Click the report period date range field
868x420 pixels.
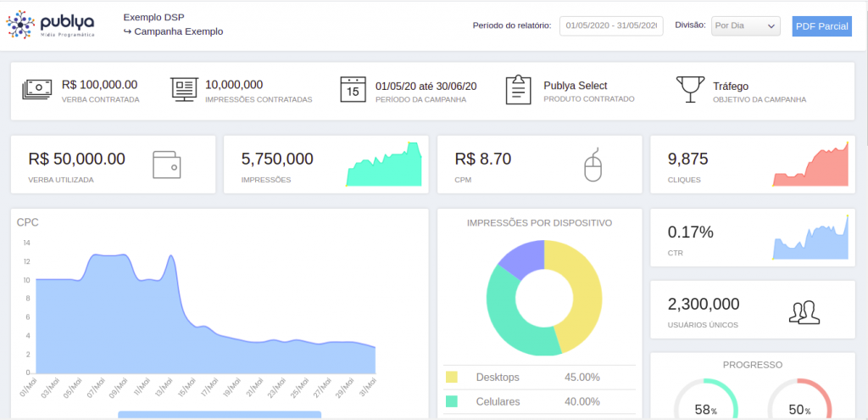(611, 26)
